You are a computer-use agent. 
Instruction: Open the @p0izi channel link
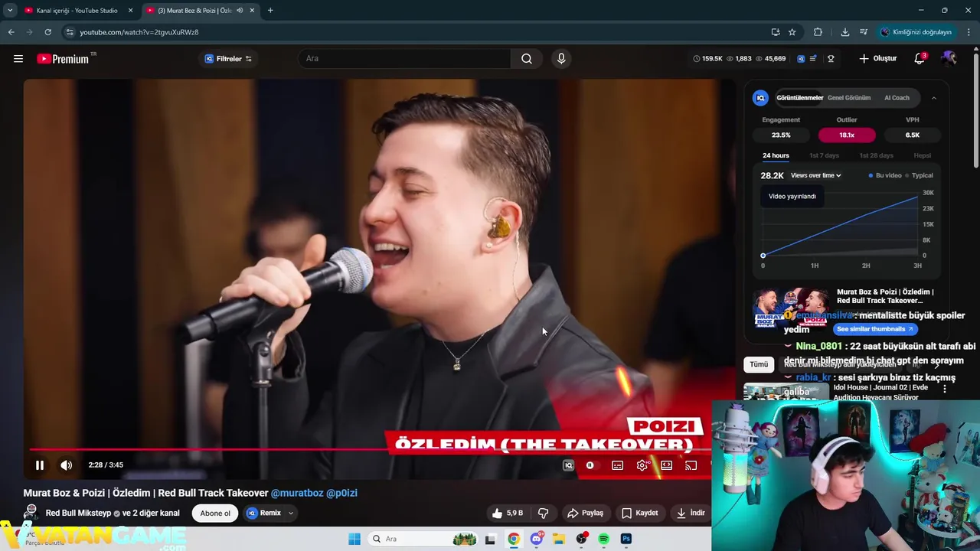341,493
